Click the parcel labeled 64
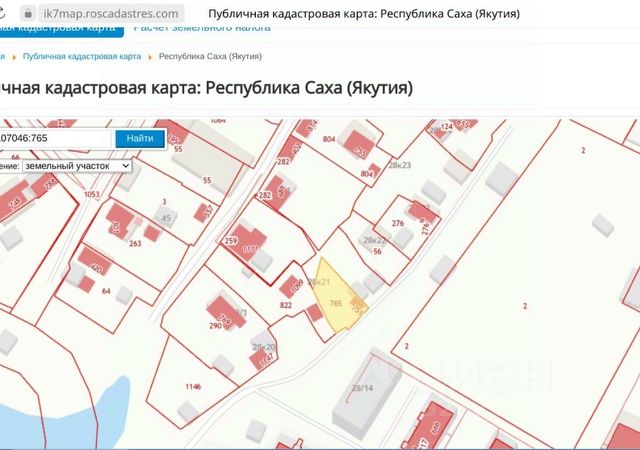The image size is (640, 450). tap(106, 291)
